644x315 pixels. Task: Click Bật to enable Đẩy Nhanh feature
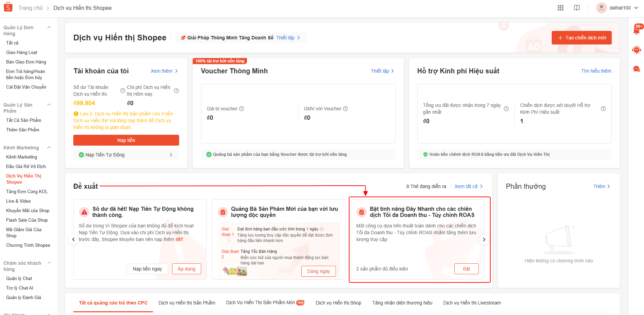[466, 269]
